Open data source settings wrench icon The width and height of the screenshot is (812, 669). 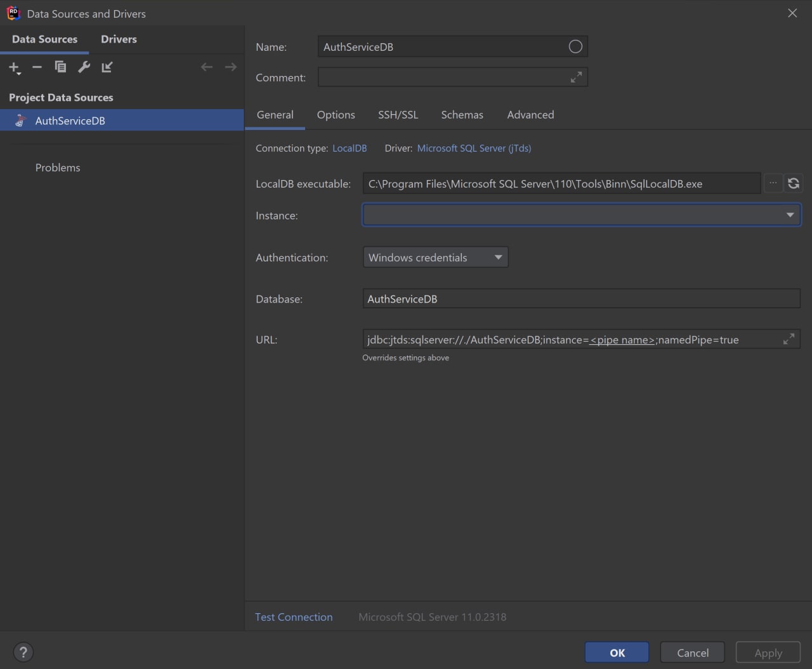84,67
